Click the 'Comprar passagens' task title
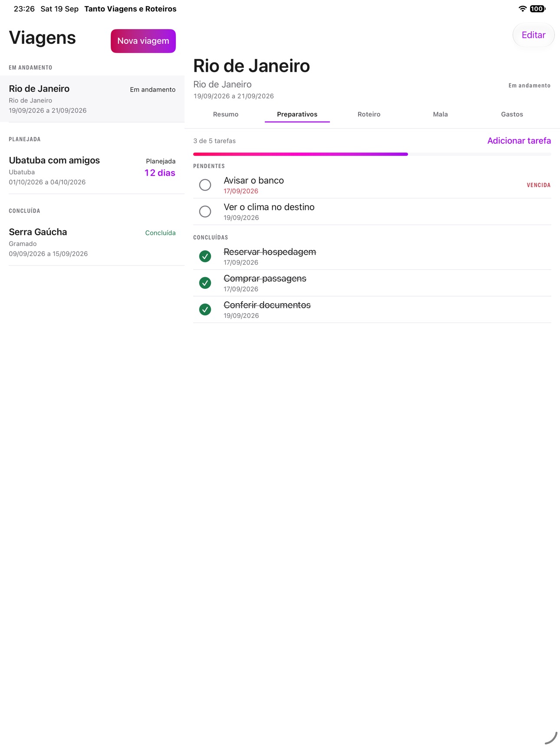560x747 pixels. pyautogui.click(x=265, y=278)
